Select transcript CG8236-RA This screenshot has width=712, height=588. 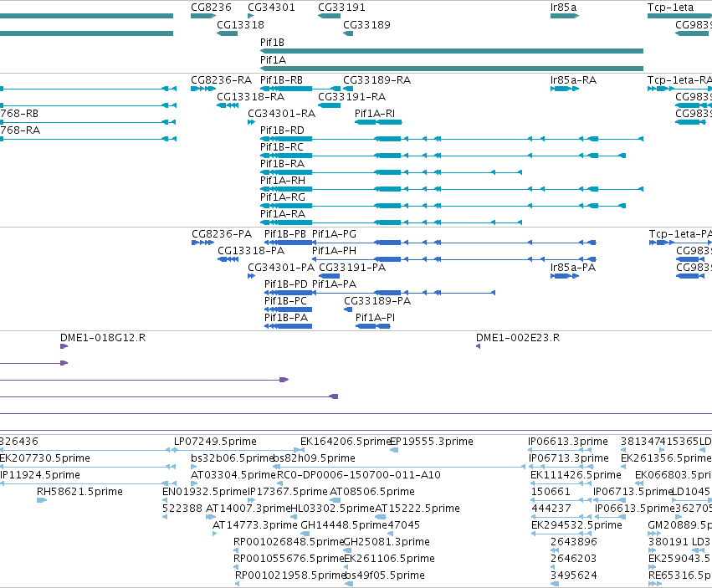(x=221, y=80)
